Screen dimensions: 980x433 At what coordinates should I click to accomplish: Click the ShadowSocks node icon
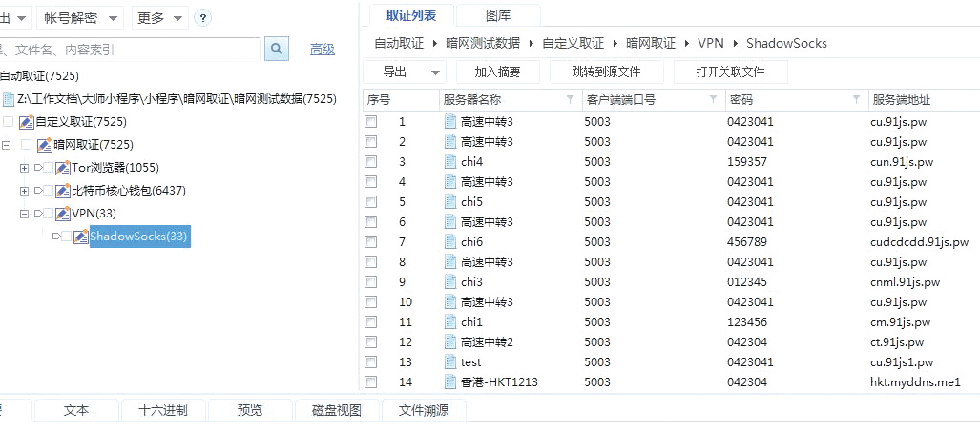coord(80,237)
